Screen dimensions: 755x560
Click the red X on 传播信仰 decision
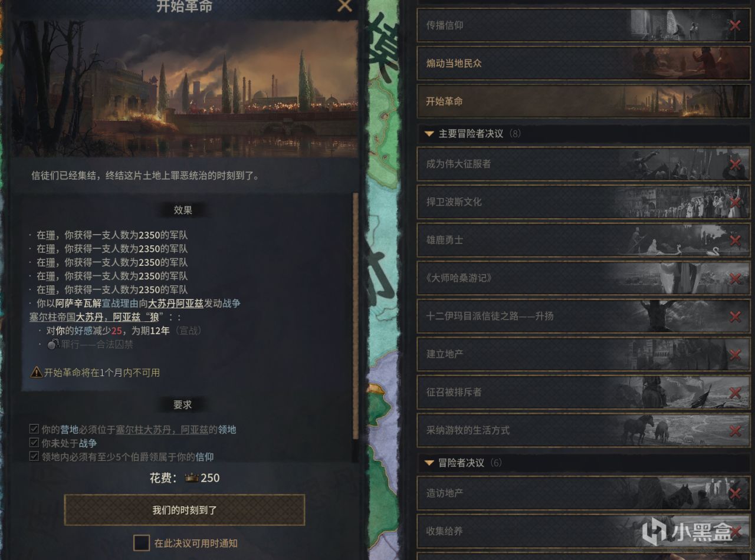[x=735, y=25]
